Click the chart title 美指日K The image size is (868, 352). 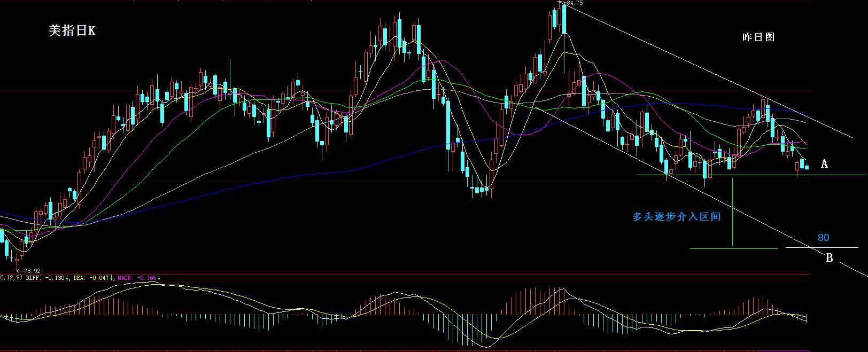72,30
